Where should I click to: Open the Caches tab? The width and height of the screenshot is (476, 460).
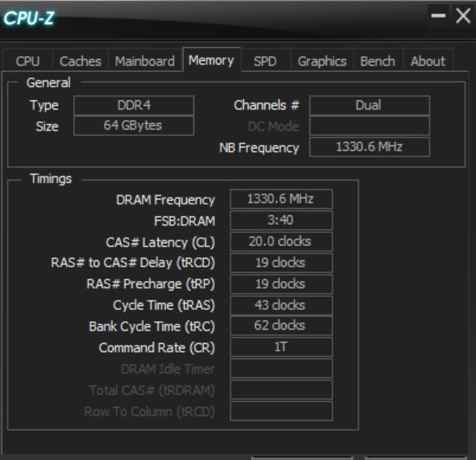tap(81, 61)
